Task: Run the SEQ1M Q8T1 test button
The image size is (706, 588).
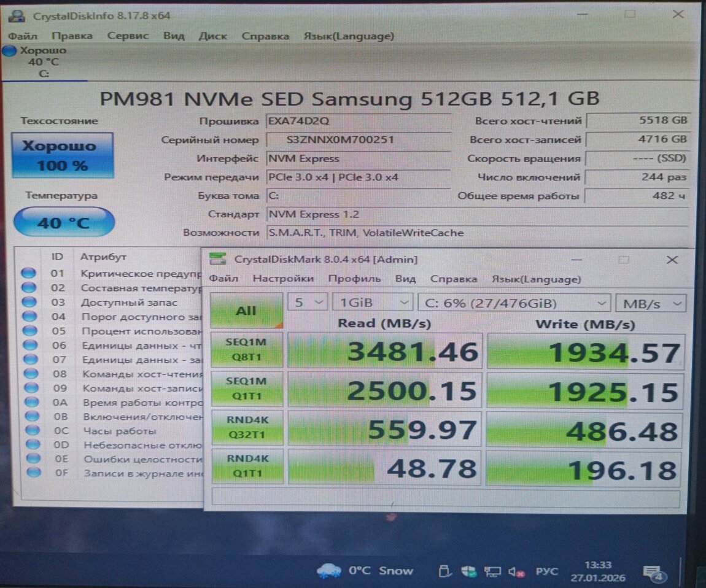Action: pos(247,350)
